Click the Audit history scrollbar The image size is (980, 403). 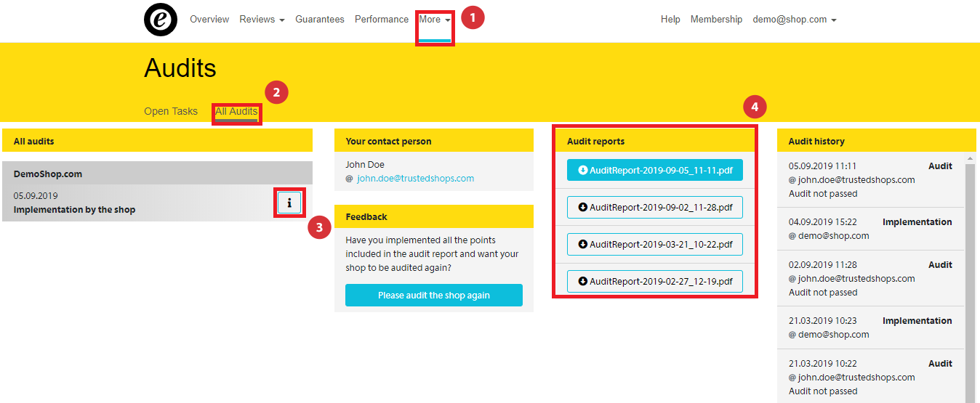971,283
